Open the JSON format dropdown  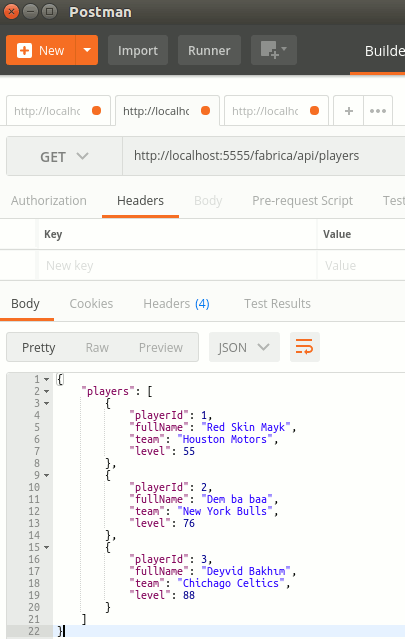point(244,347)
